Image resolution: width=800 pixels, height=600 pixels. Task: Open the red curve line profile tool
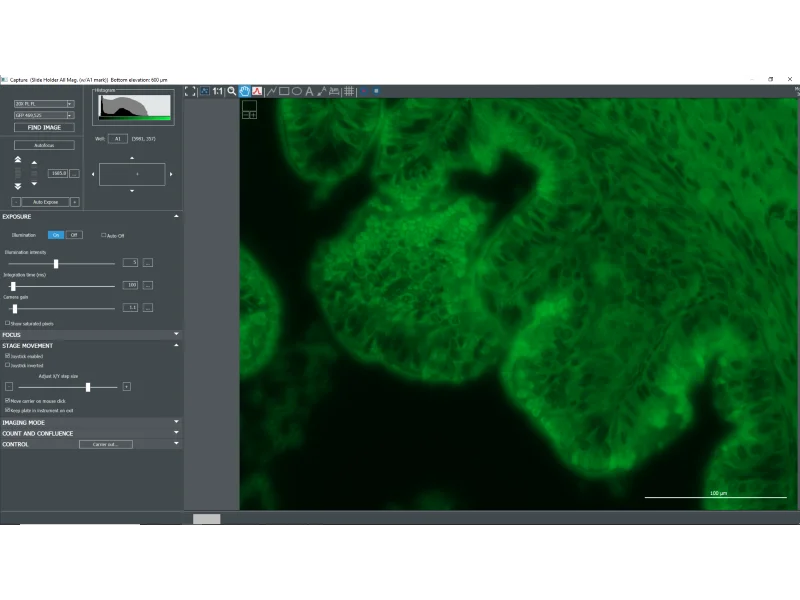(x=257, y=91)
